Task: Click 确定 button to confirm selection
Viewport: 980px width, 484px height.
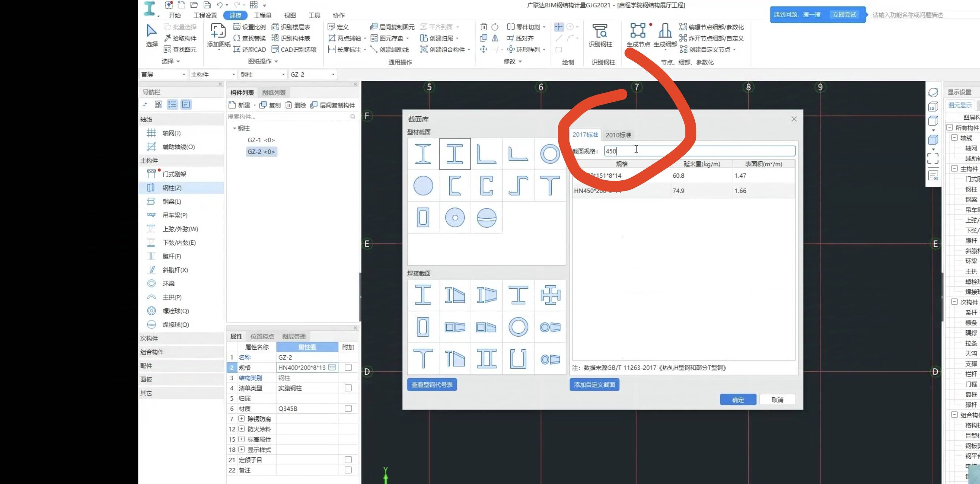Action: pos(738,399)
